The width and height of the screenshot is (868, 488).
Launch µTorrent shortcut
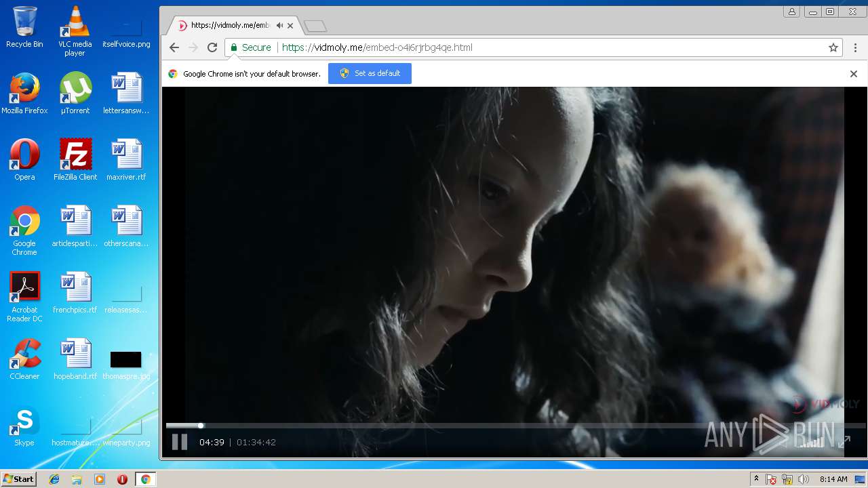[75, 94]
